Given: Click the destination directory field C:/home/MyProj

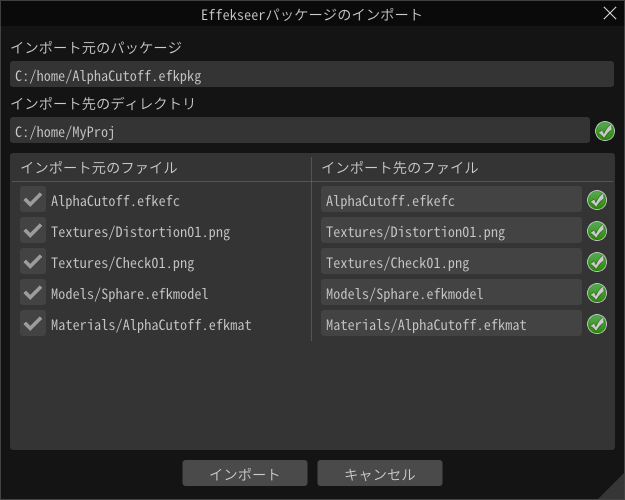Looking at the screenshot, I should pos(300,130).
